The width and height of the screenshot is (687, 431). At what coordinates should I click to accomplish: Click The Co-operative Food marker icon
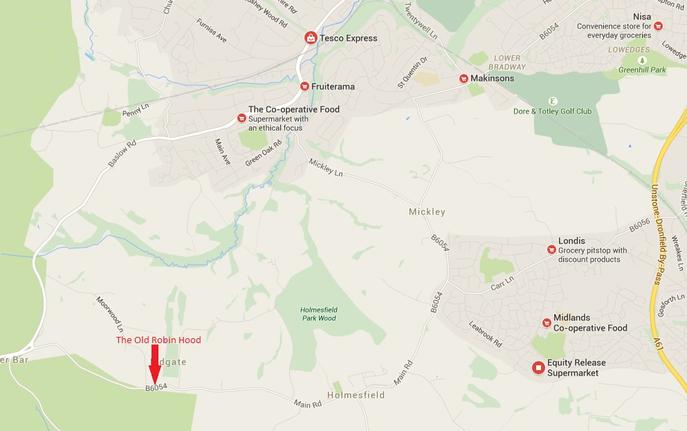tap(241, 118)
